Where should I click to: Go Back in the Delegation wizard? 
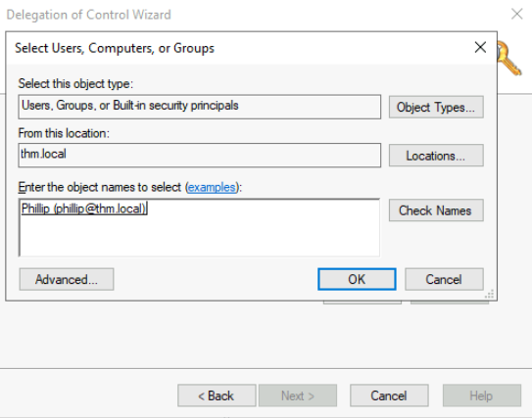click(x=217, y=395)
